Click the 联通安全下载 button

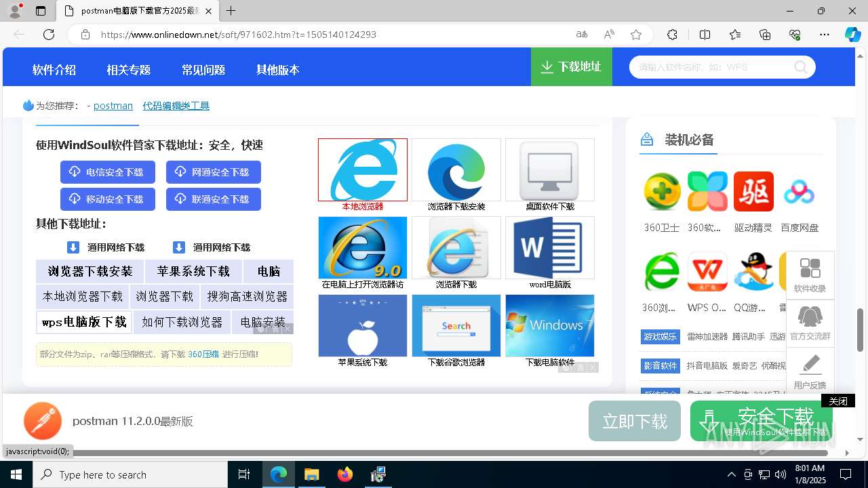coord(214,199)
